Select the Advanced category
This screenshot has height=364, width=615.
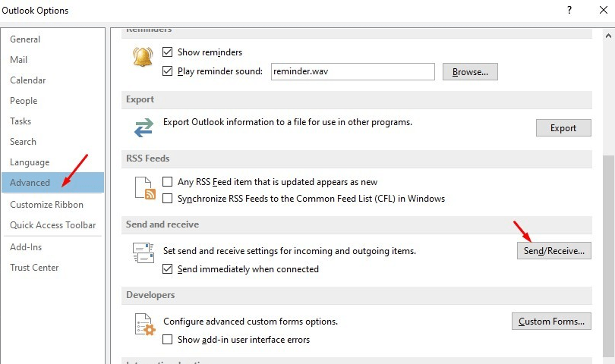52,183
